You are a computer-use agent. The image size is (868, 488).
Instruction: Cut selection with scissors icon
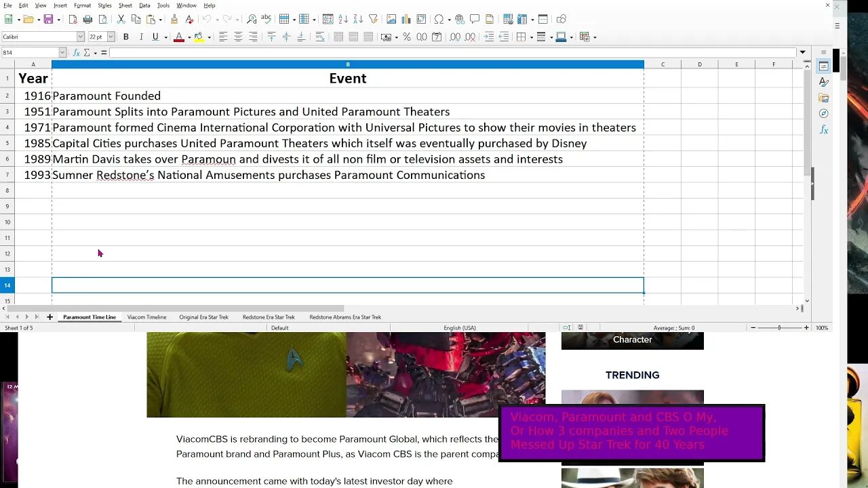pyautogui.click(x=121, y=19)
